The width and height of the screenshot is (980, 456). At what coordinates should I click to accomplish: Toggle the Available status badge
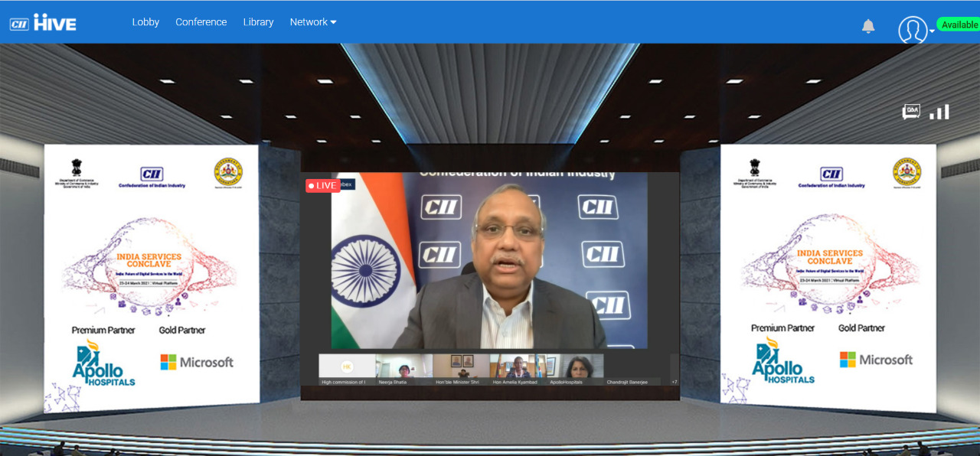959,24
